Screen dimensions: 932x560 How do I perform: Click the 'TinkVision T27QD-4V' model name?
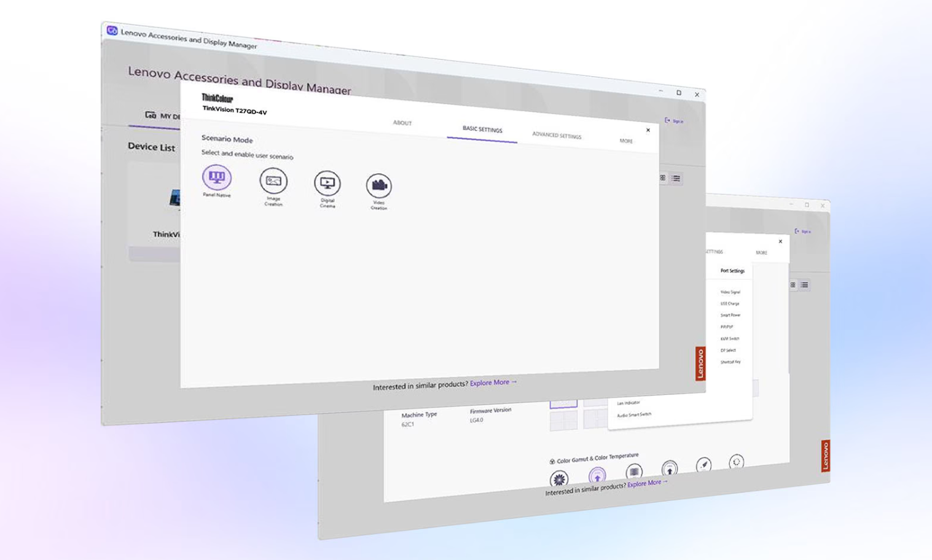[235, 110]
